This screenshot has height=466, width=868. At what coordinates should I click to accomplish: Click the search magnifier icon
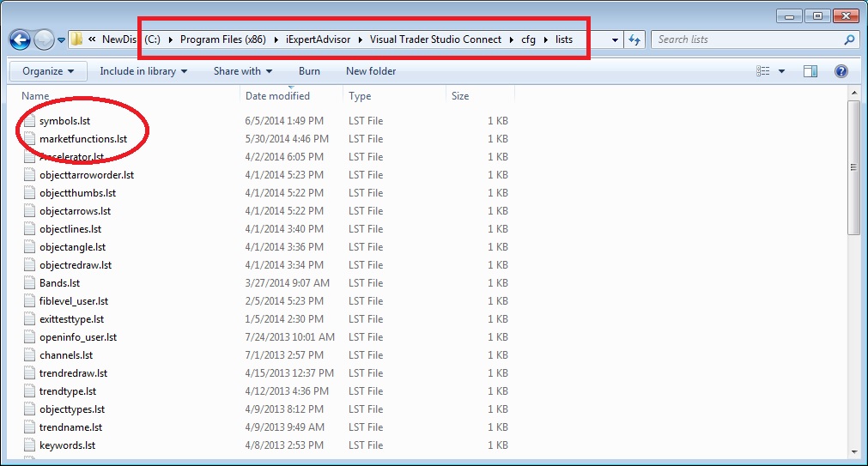point(849,39)
